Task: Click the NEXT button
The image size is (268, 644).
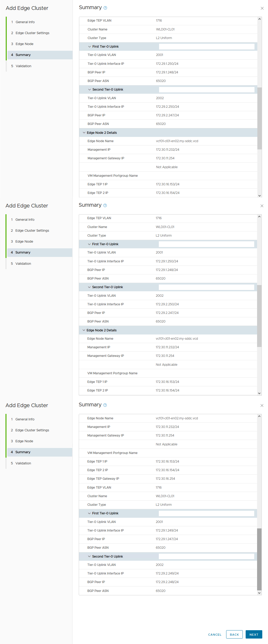Action: click(x=254, y=635)
